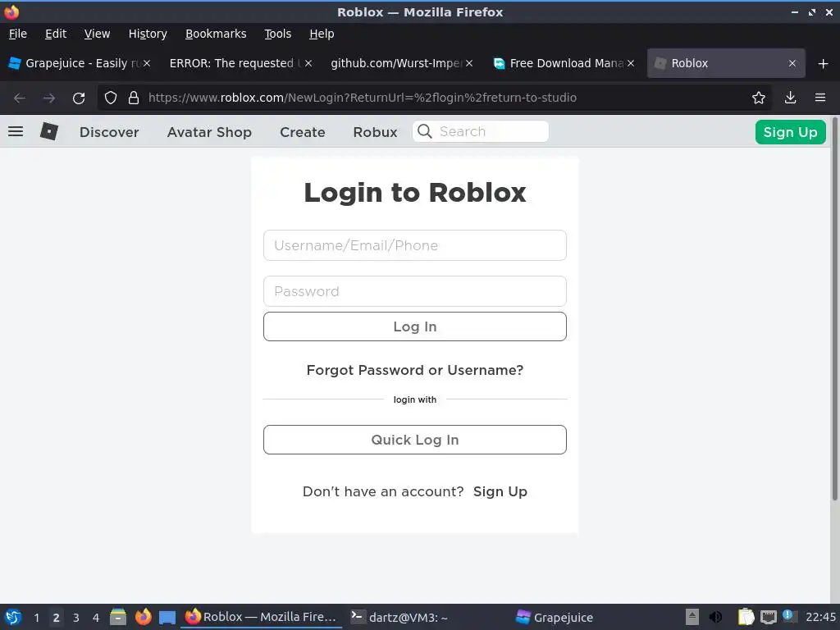Close the ERROR tab

click(x=308, y=63)
